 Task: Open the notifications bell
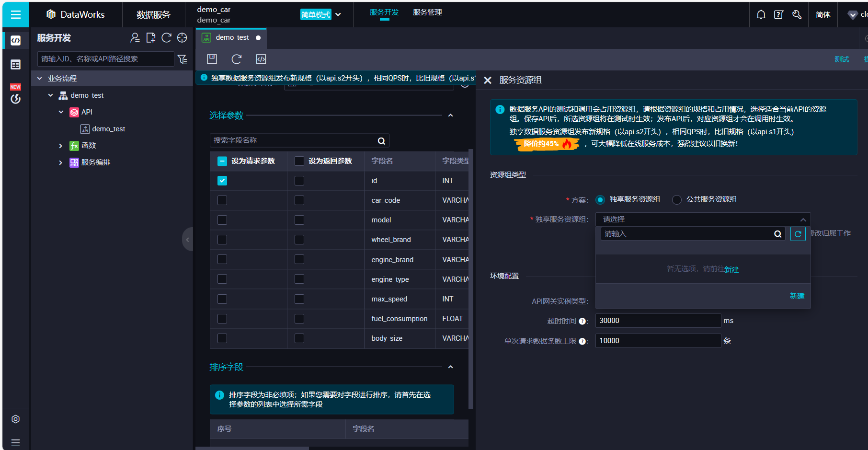761,15
